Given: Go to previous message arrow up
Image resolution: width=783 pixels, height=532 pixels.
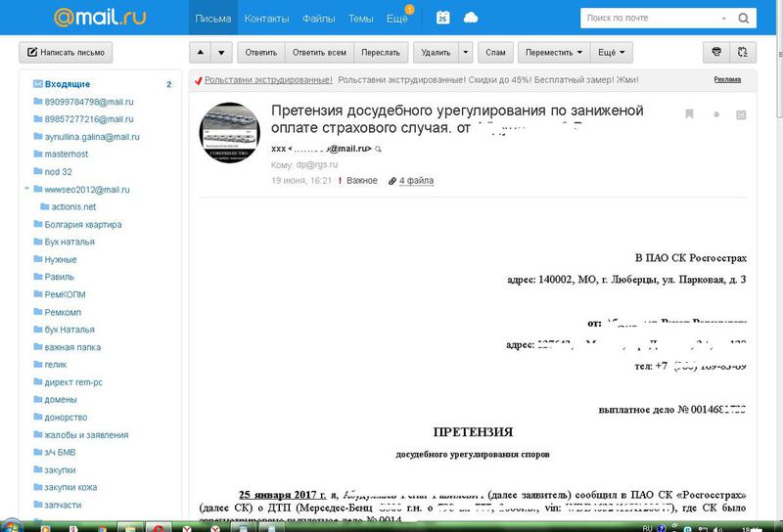Looking at the screenshot, I should pyautogui.click(x=201, y=53).
